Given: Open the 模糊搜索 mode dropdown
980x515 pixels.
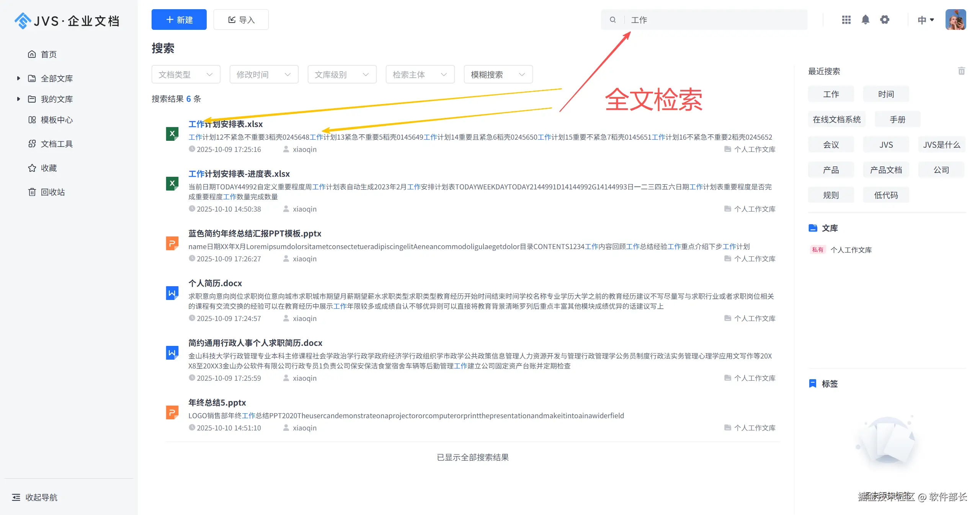Looking at the screenshot, I should 498,75.
